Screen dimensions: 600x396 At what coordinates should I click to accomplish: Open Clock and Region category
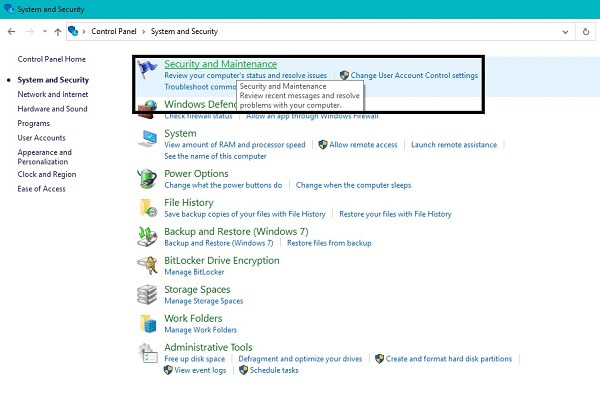[x=47, y=174]
